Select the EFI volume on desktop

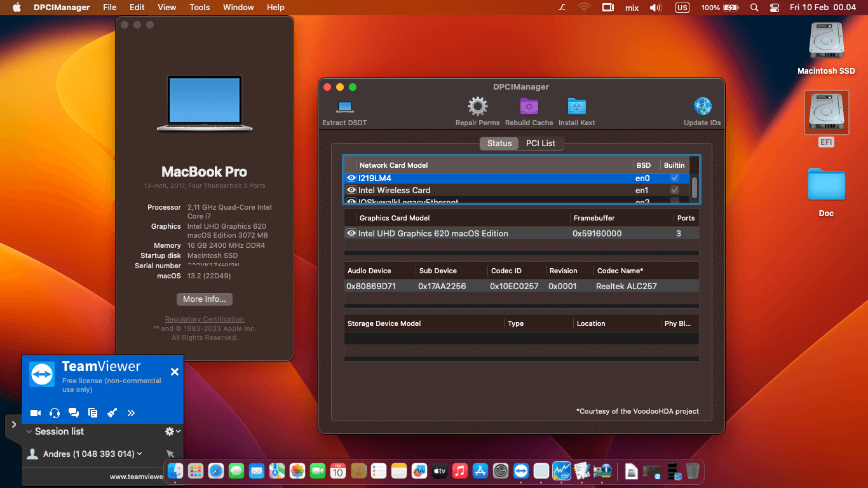click(826, 119)
